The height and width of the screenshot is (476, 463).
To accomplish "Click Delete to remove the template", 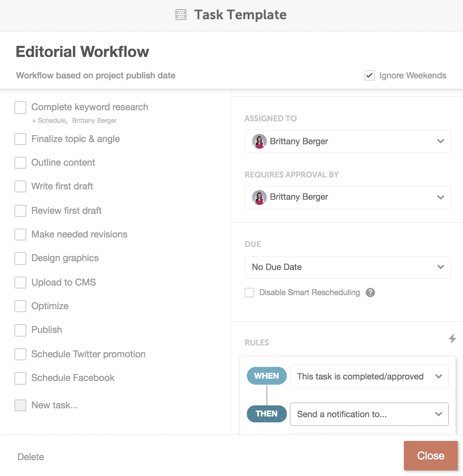I will point(31,457).
